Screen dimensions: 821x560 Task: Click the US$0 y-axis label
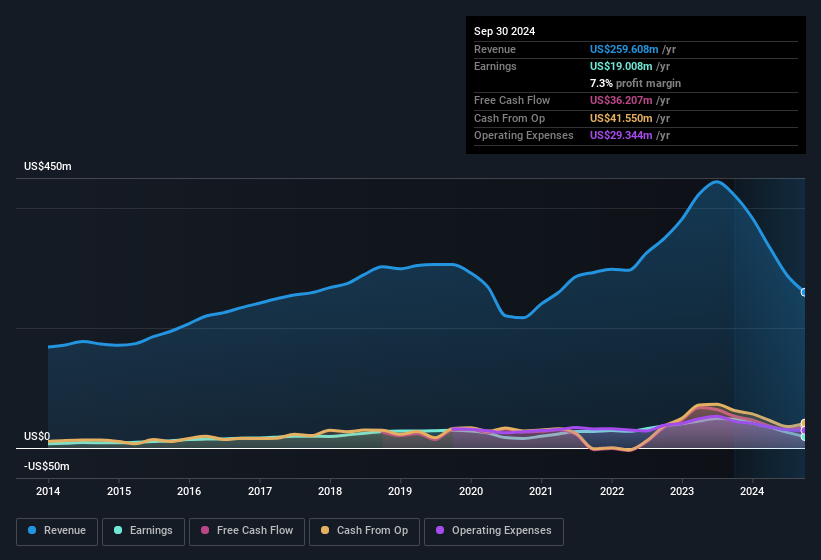click(37, 436)
